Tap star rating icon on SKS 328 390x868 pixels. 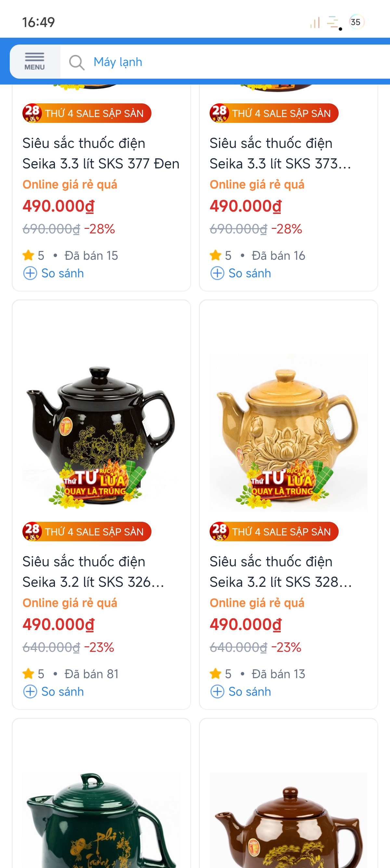point(215,674)
